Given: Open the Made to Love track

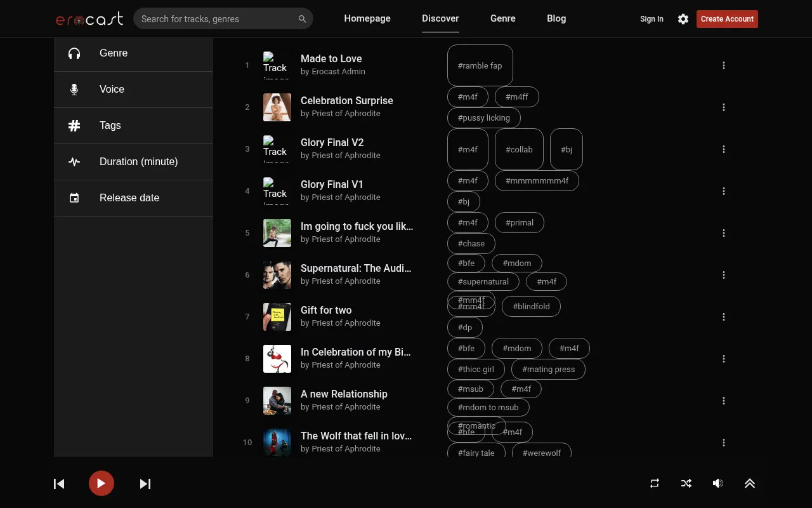Looking at the screenshot, I should (x=331, y=58).
